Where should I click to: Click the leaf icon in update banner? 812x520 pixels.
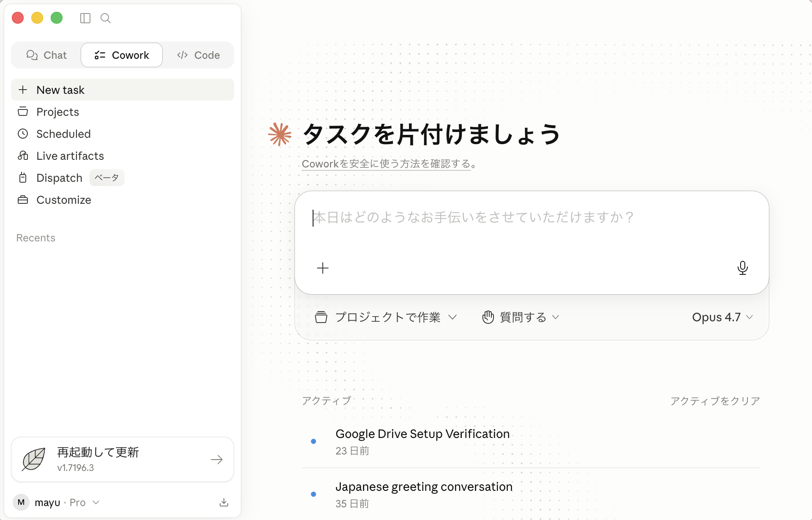click(x=34, y=459)
